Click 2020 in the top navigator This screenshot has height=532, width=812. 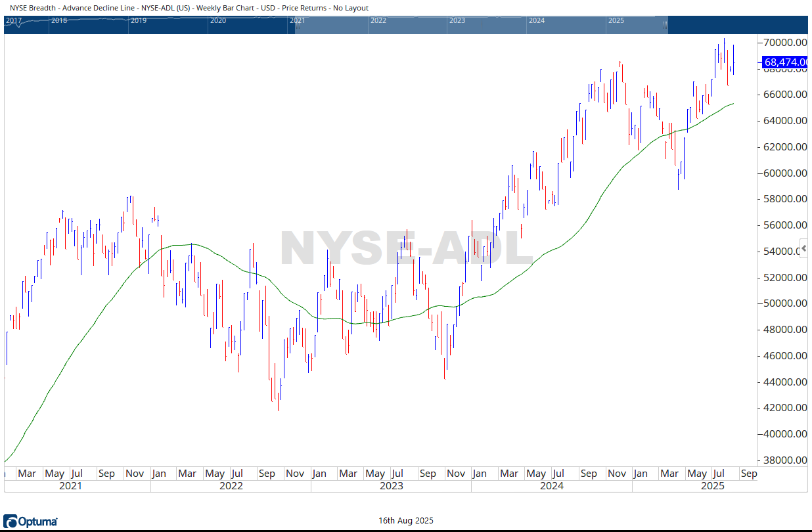(x=217, y=20)
